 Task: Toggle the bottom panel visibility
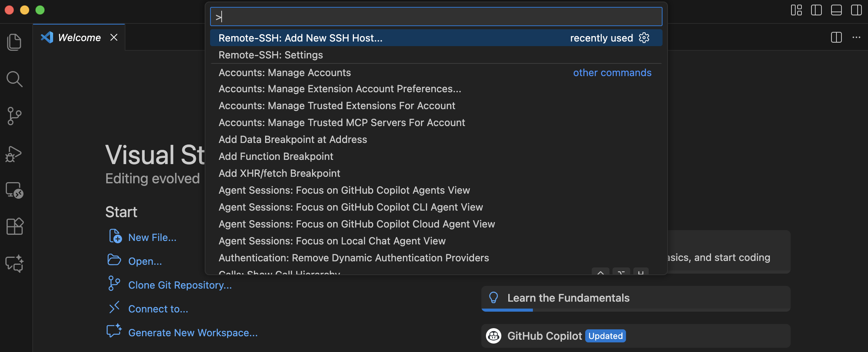836,10
